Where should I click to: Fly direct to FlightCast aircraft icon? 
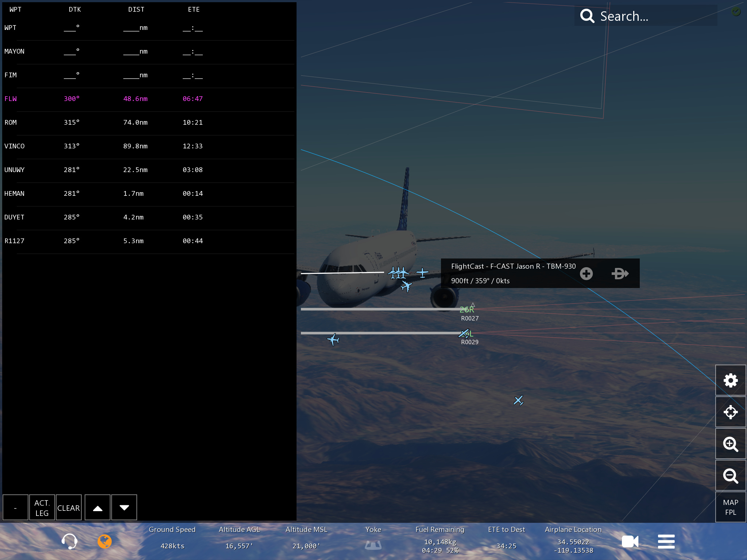(620, 273)
